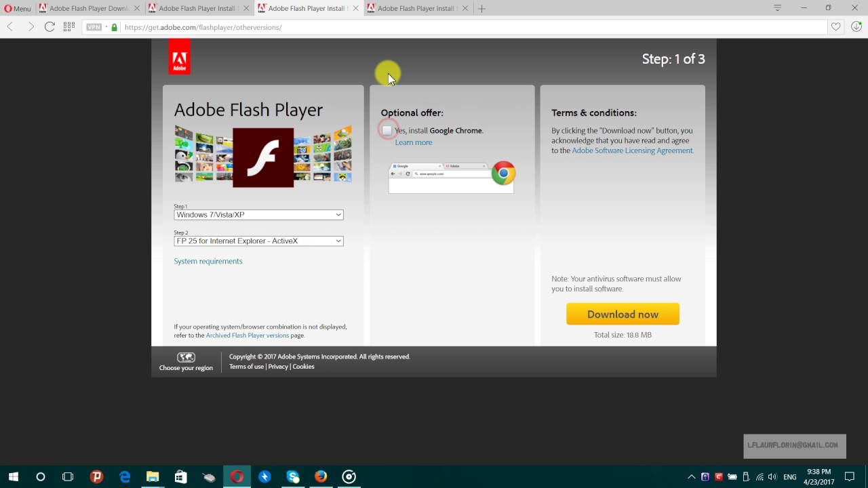
Task: Click the Flash Player logo image
Action: [x=263, y=157]
